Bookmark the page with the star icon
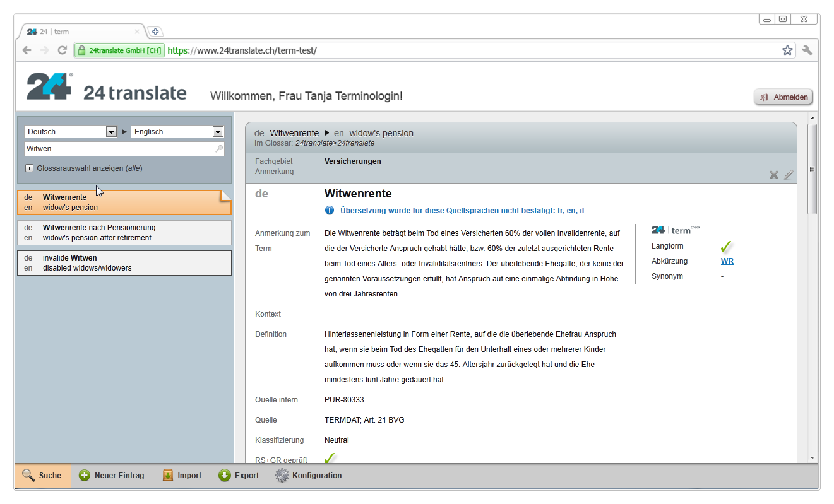 [787, 50]
